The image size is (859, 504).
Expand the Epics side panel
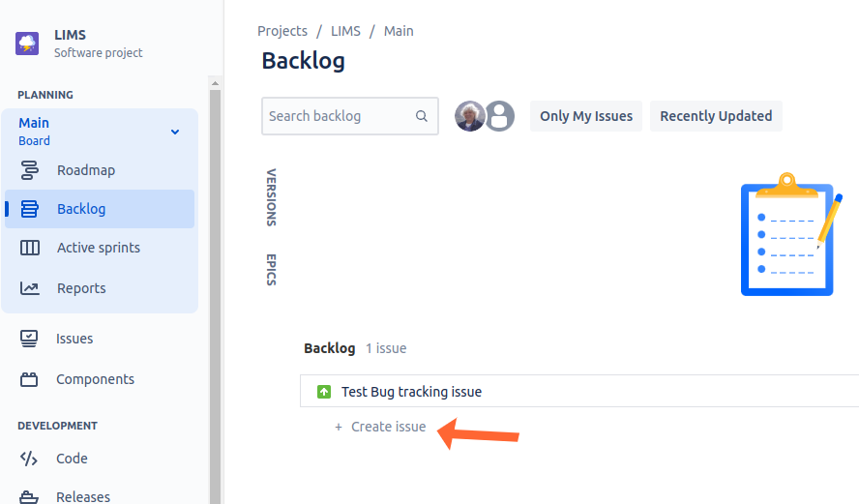(271, 269)
